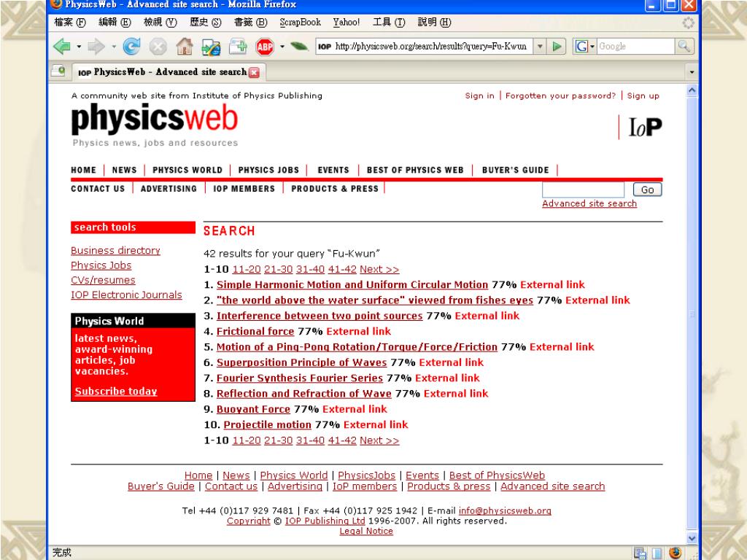This screenshot has height=560, width=747.
Task: Open Fourier Synthesis Fourier Series result
Action: pos(300,378)
